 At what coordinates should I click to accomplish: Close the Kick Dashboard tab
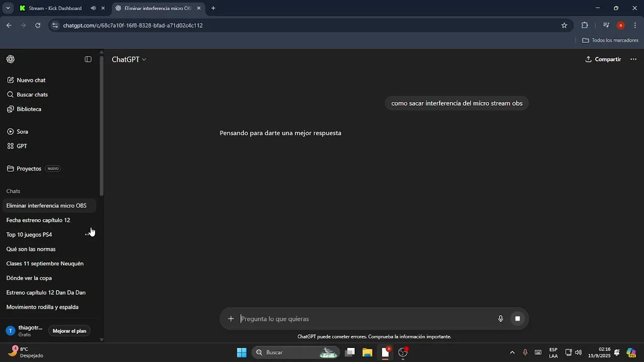[103, 9]
